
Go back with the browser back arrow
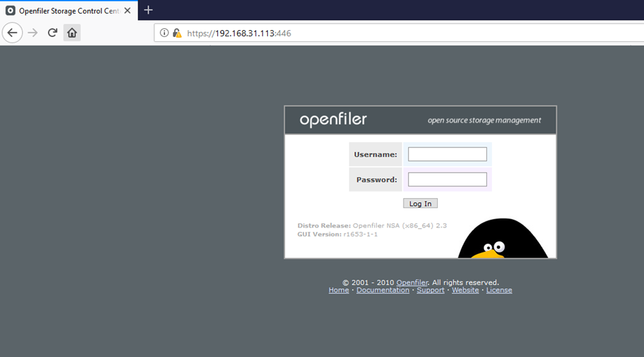[x=12, y=33]
